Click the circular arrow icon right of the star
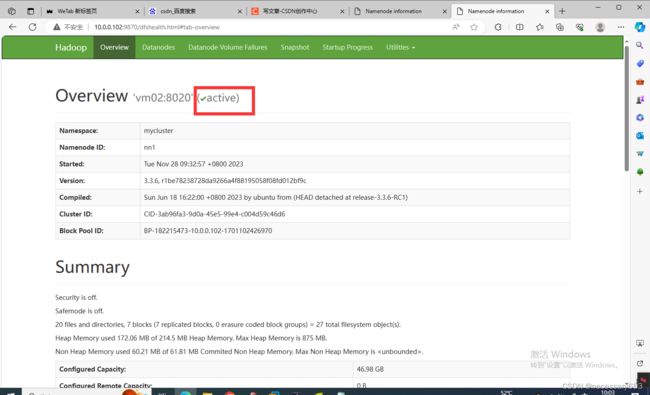650x395 pixels. [x=498, y=27]
